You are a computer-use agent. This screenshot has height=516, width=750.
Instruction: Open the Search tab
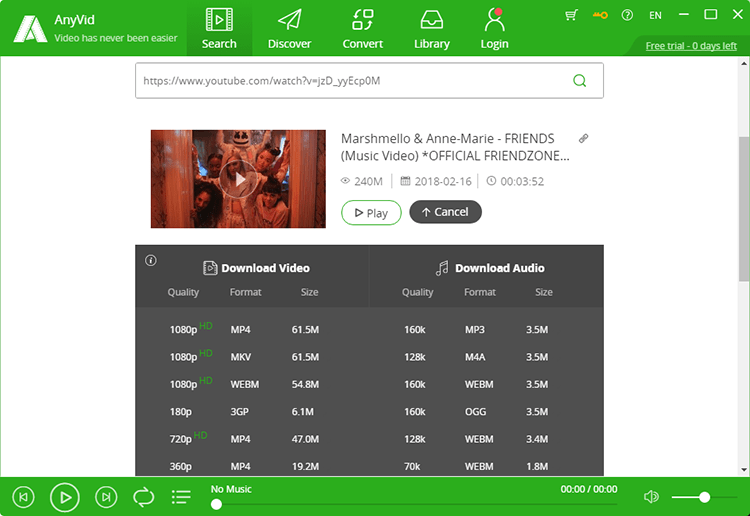pyautogui.click(x=219, y=28)
